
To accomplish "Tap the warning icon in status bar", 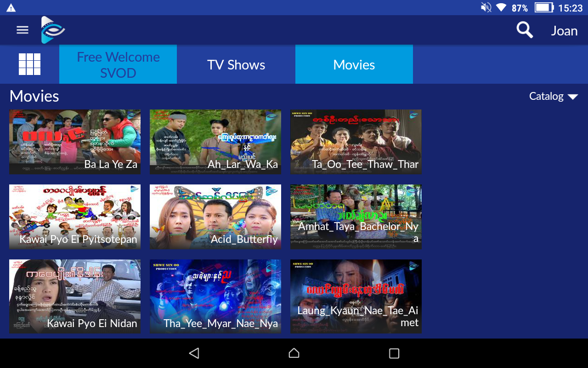I will 11,8.
